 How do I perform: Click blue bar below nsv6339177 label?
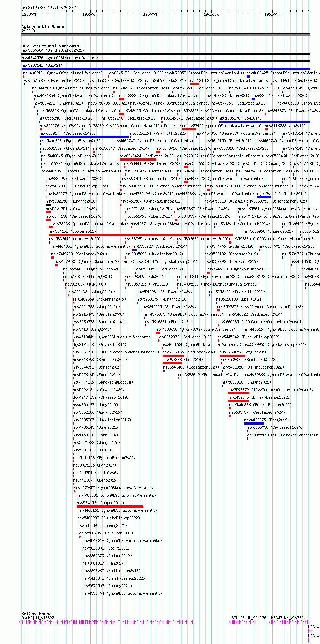coord(85,137)
